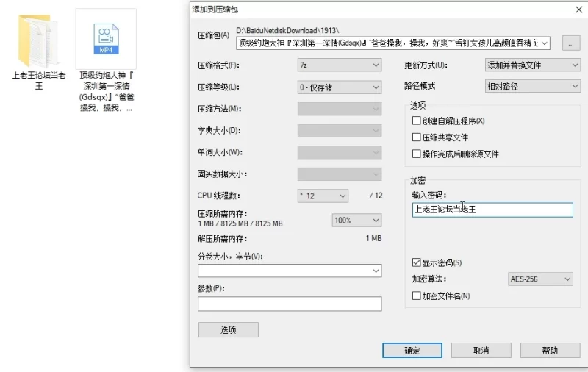This screenshot has width=588, height=372.
Task: Uncheck the 显示密码 checkbox
Action: (416, 262)
